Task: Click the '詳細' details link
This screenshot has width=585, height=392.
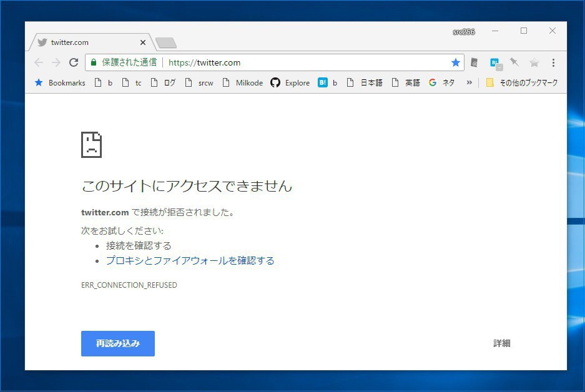Action: (x=502, y=343)
